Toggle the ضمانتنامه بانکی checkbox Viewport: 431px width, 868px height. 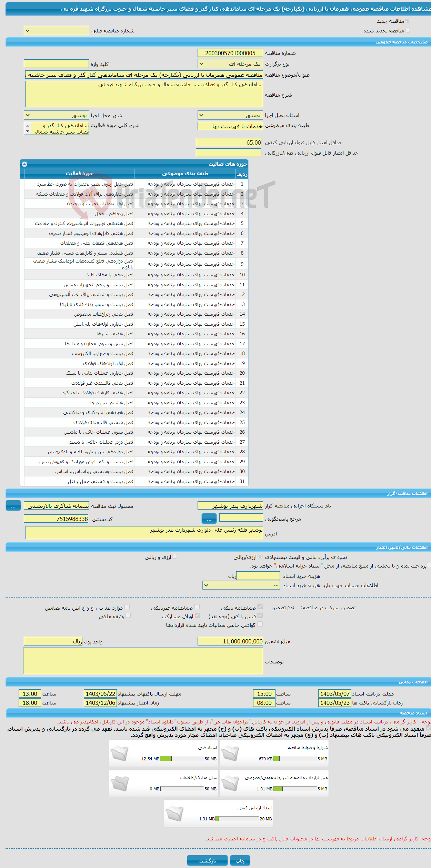(x=260, y=607)
